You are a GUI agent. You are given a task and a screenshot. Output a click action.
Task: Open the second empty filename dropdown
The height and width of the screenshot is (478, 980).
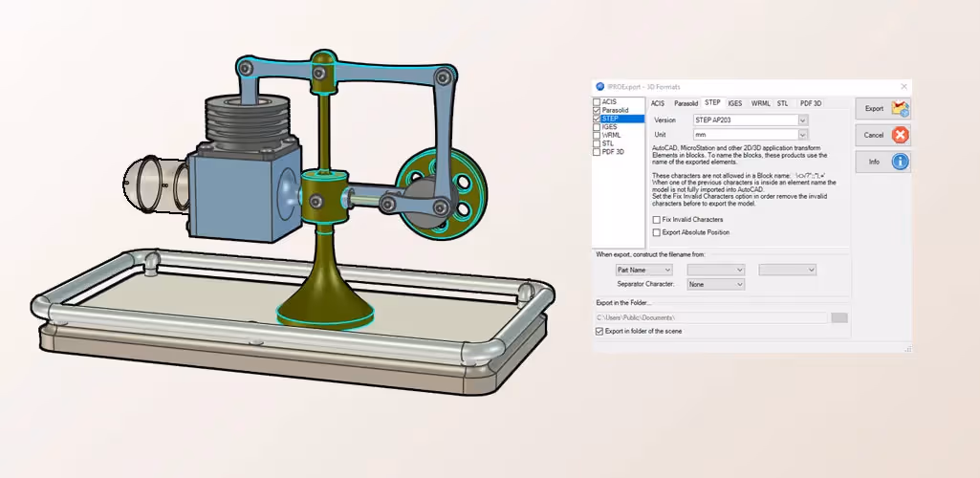click(715, 270)
